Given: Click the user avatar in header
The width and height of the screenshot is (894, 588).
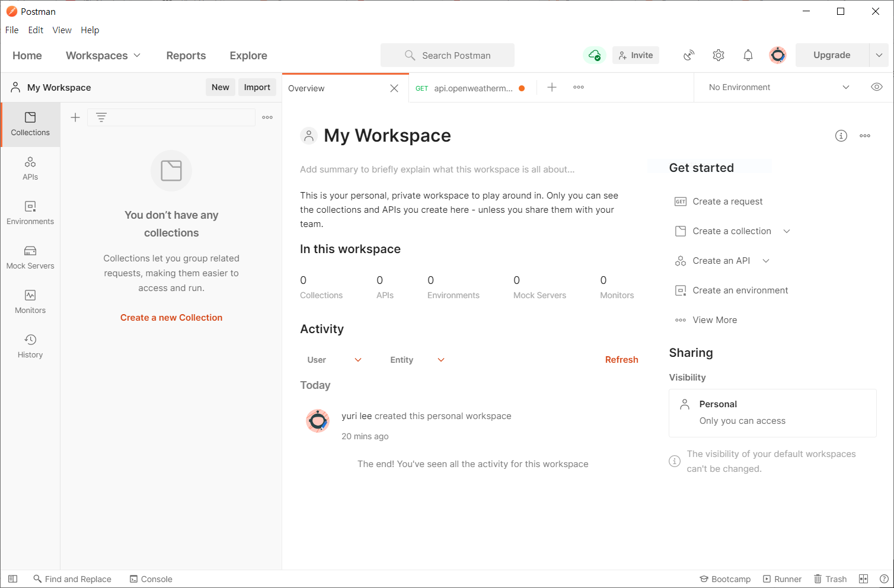Looking at the screenshot, I should coord(778,55).
